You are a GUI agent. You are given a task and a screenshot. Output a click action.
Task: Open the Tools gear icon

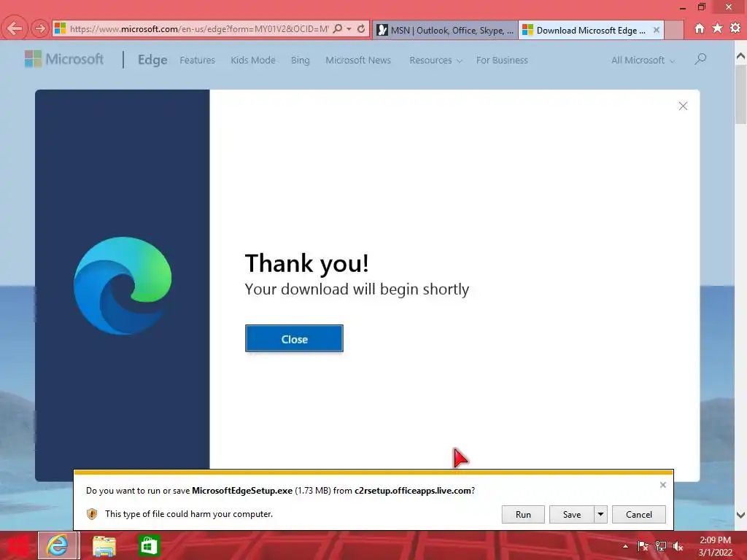pyautogui.click(x=735, y=28)
